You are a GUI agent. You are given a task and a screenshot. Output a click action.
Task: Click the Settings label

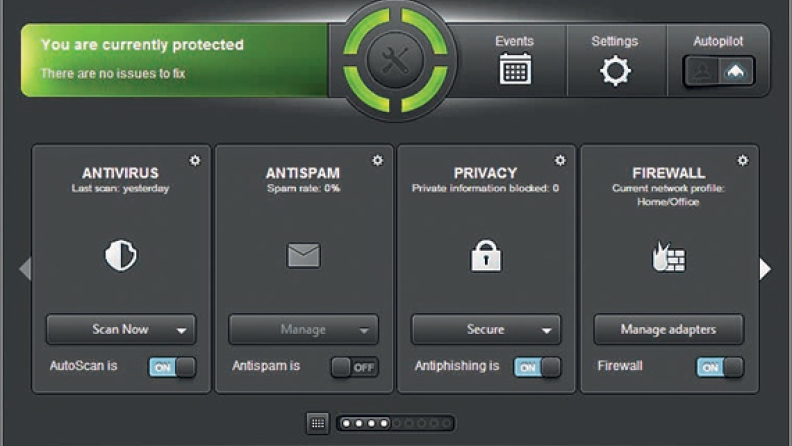pyautogui.click(x=615, y=41)
